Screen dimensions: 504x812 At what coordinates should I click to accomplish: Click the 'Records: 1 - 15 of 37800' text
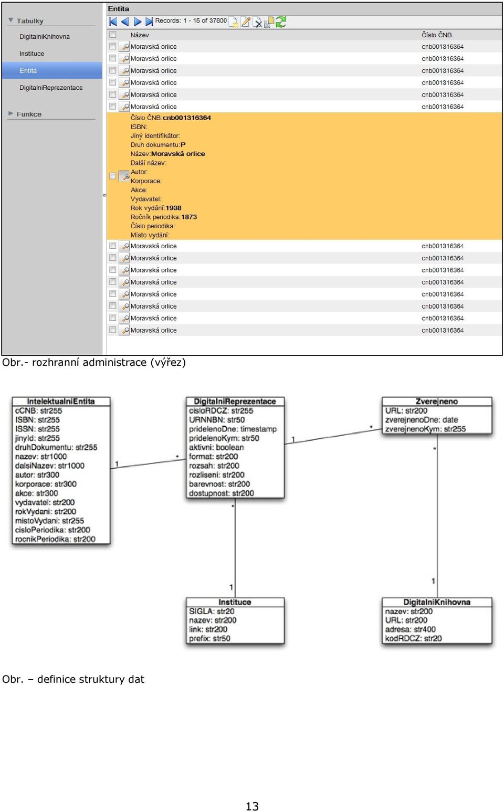pos(191,21)
